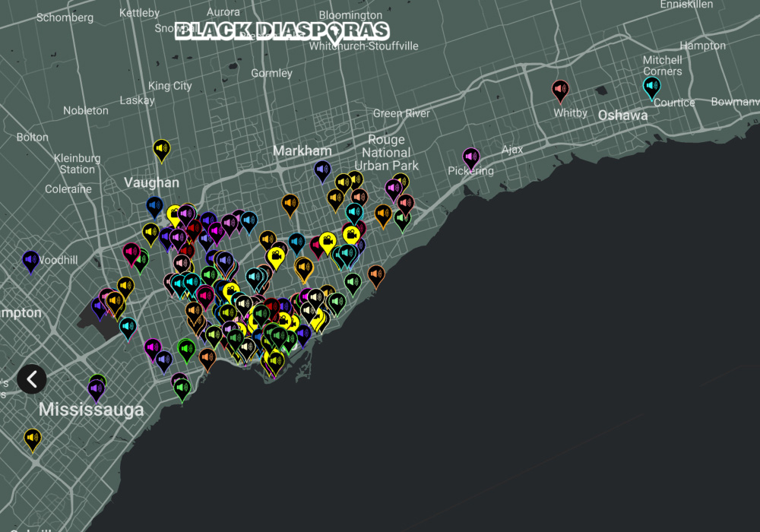This screenshot has height=532, width=760.
Task: Click the red audio marker near Whitby
Action: [x=561, y=90]
